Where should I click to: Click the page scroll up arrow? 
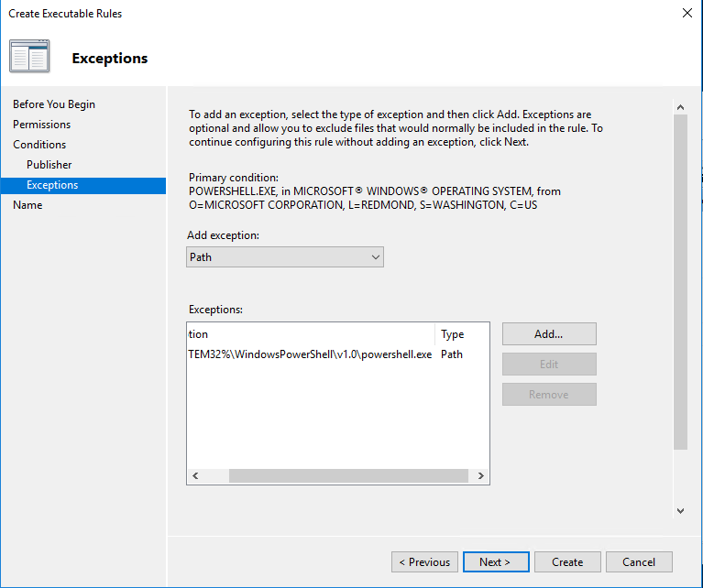[x=680, y=107]
